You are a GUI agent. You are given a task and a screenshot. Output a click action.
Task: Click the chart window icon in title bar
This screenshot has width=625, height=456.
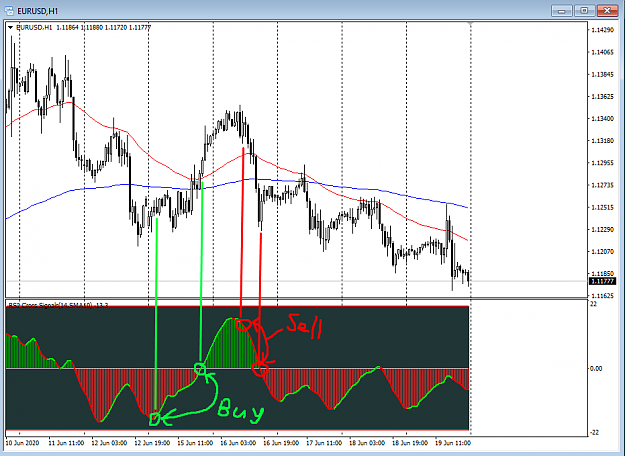click(x=9, y=11)
